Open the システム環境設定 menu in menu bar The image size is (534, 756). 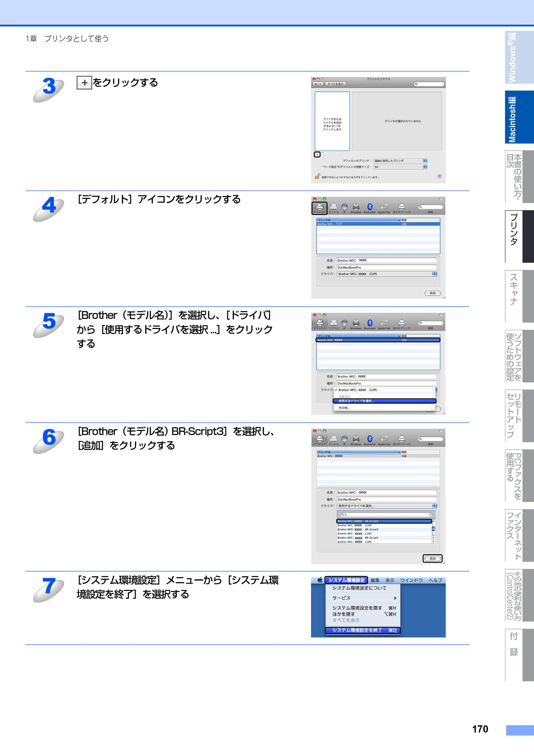point(346,580)
